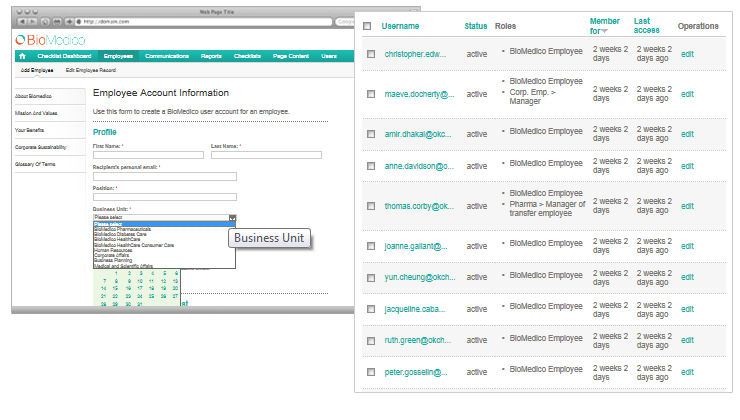Click the browser print button
740x420 pixels.
(x=57, y=22)
